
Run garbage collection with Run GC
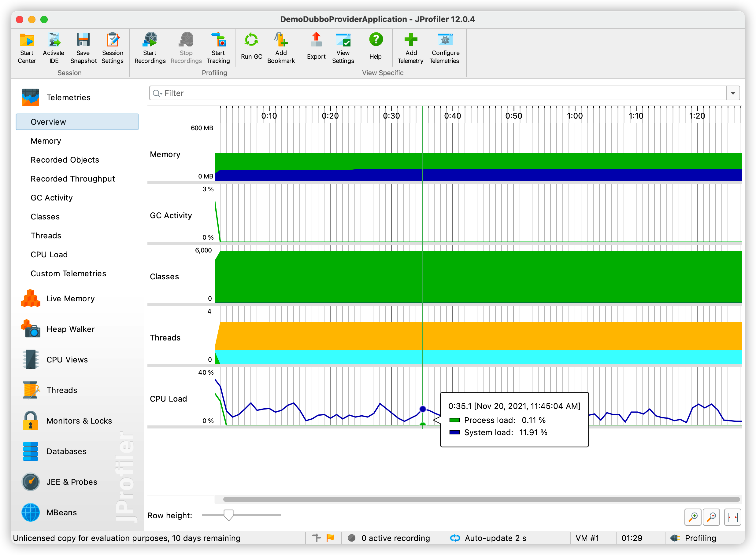pos(251,46)
